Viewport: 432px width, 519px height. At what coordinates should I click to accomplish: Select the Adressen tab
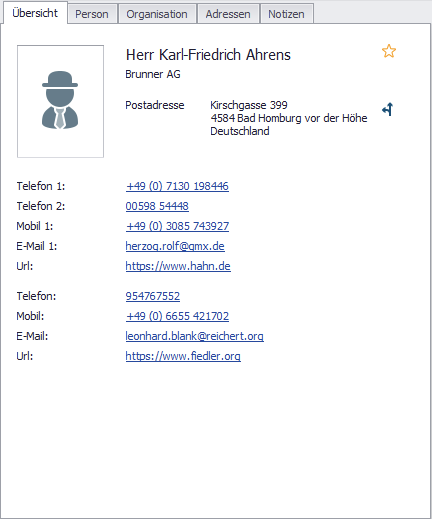228,14
